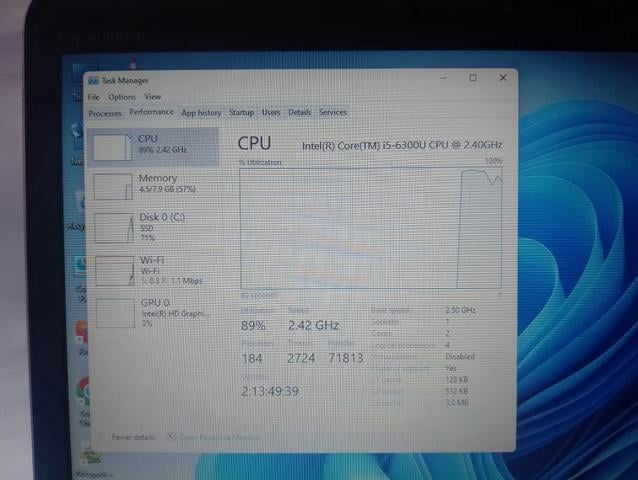Open the Resource Monitor icon link
Image resolution: width=638 pixels, height=480 pixels.
pyautogui.click(x=171, y=437)
